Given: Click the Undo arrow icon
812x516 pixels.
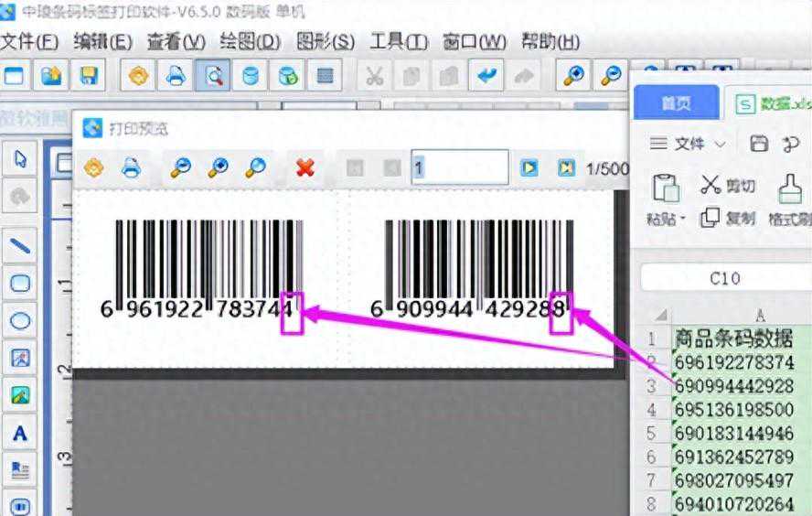Looking at the screenshot, I should [x=489, y=76].
